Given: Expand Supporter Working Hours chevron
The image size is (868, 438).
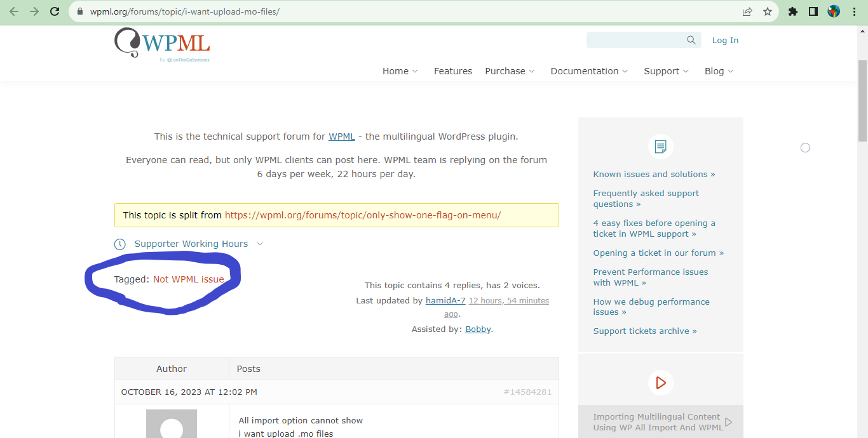Looking at the screenshot, I should click(x=260, y=244).
